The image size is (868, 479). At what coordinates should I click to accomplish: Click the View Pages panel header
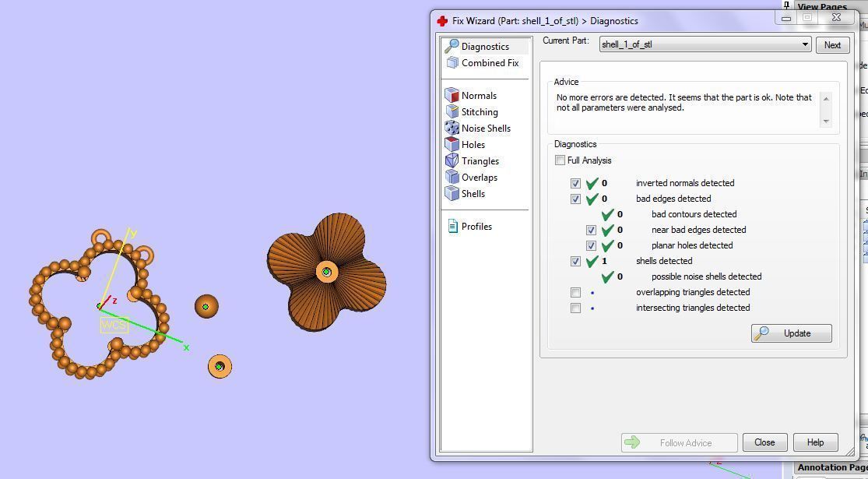tap(822, 6)
